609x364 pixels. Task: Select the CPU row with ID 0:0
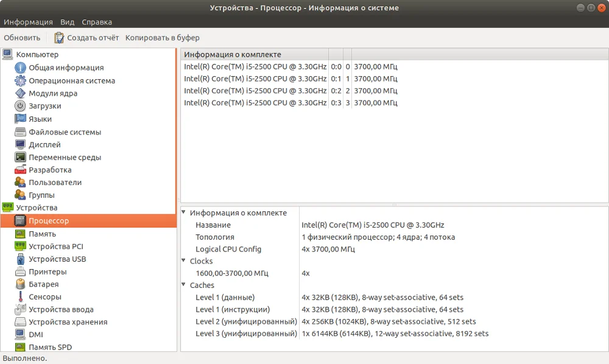[395, 67]
